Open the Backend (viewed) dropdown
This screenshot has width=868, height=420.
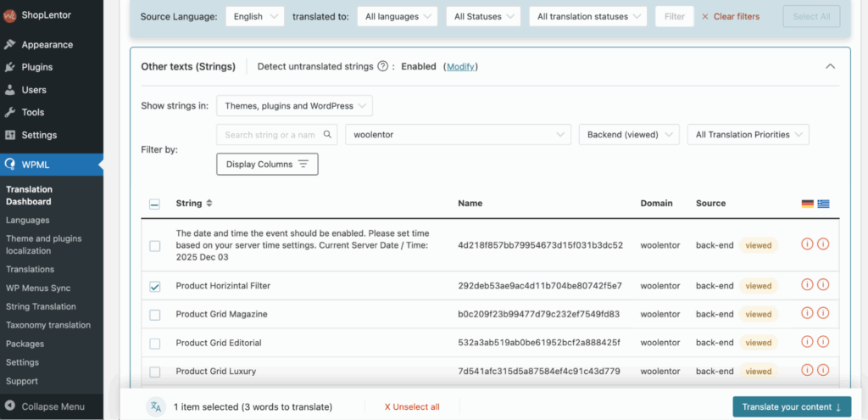(x=629, y=135)
